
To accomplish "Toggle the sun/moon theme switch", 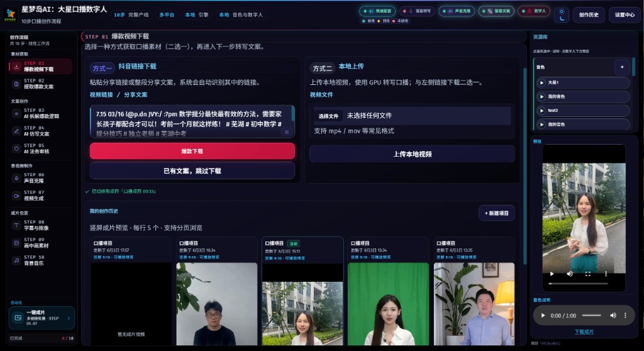I will tap(562, 15).
